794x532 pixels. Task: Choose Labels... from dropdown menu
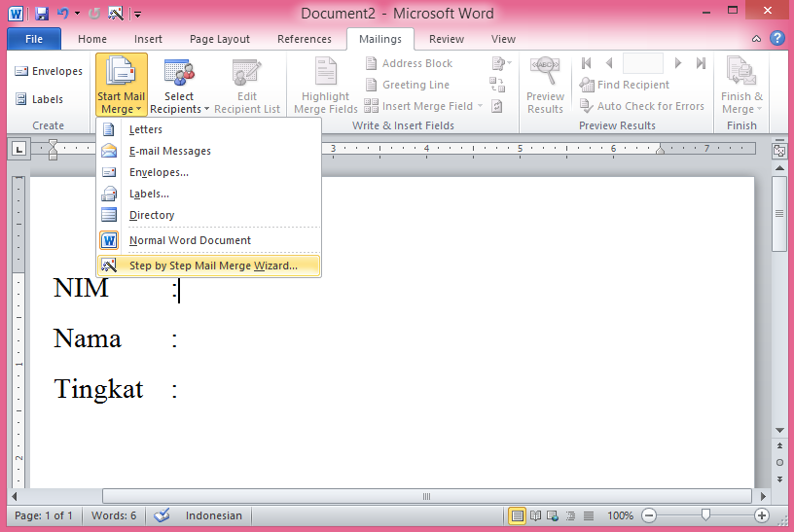point(208,194)
